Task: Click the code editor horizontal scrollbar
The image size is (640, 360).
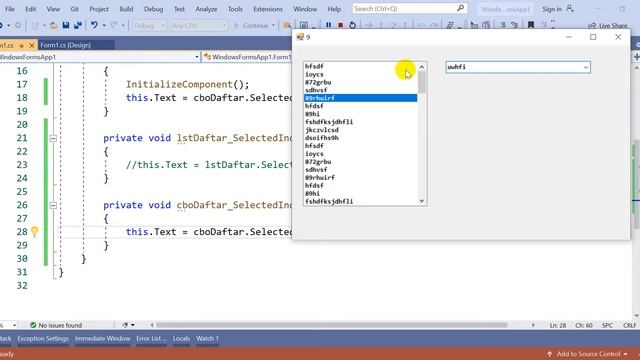Action: (332, 325)
